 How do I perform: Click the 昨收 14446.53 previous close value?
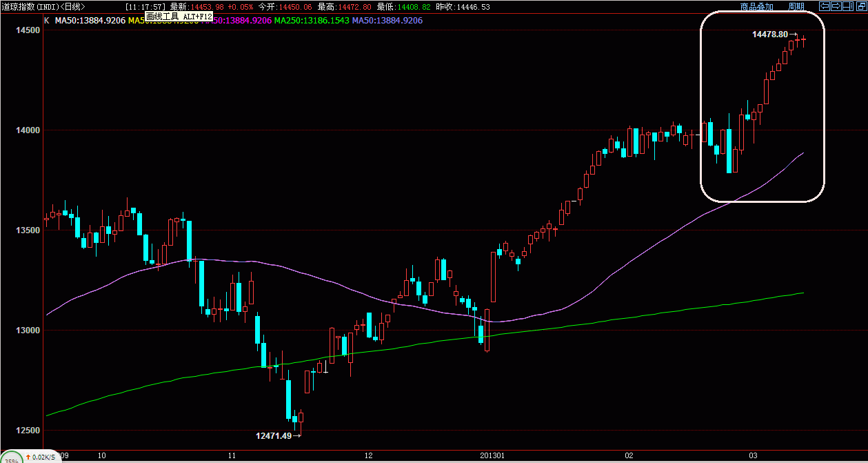click(x=472, y=6)
